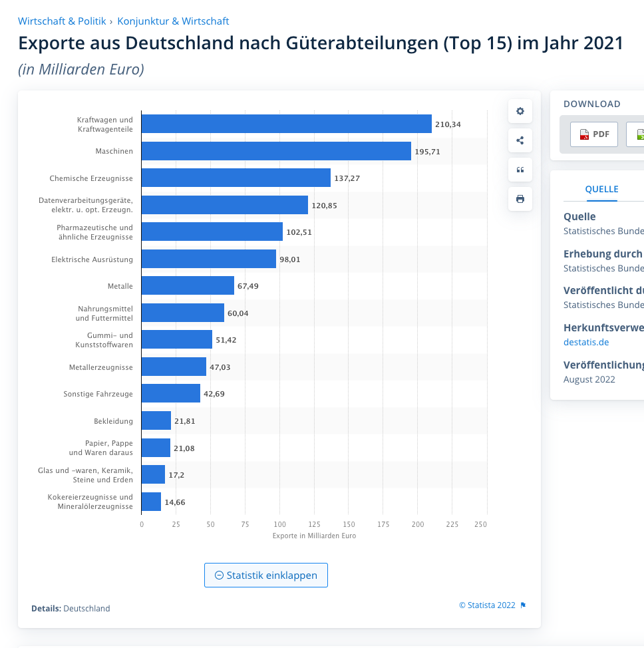Click the © Statista 2022 link
The image size is (644, 648).
point(486,605)
